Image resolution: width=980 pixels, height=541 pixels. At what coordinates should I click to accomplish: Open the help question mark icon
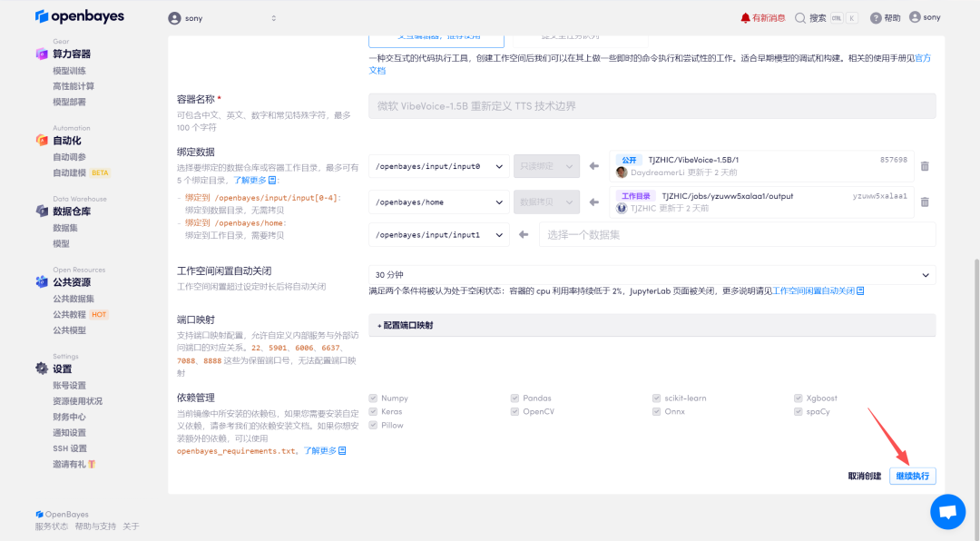click(876, 17)
